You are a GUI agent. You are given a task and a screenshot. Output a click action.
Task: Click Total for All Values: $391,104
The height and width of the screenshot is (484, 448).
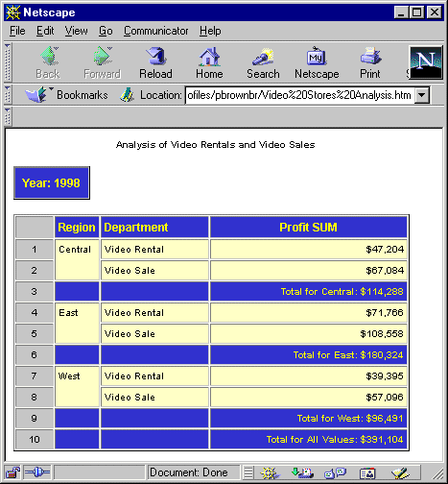point(309,439)
